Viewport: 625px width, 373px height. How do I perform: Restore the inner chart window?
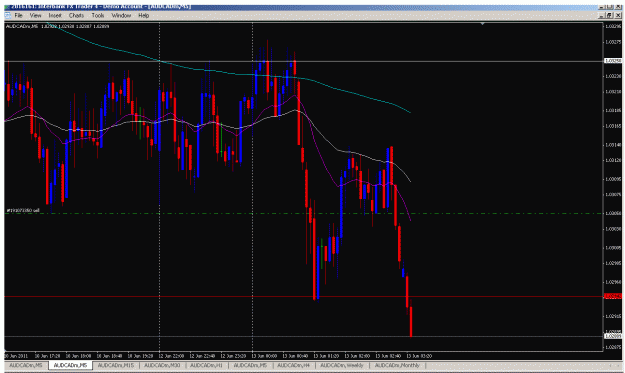(x=610, y=16)
